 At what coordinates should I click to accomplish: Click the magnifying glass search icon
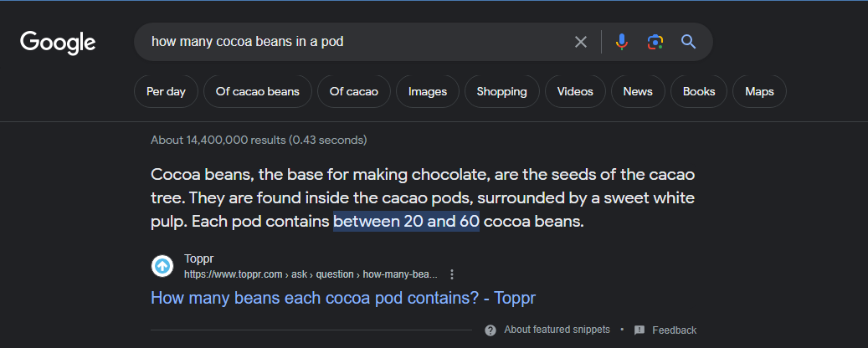[x=689, y=42]
